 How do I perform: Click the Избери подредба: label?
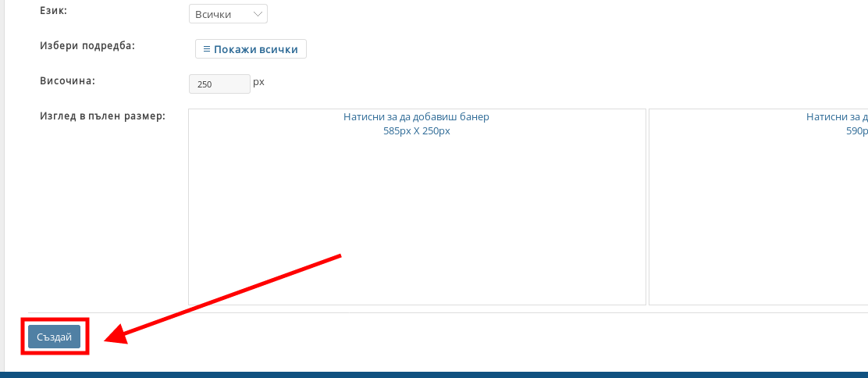87,46
